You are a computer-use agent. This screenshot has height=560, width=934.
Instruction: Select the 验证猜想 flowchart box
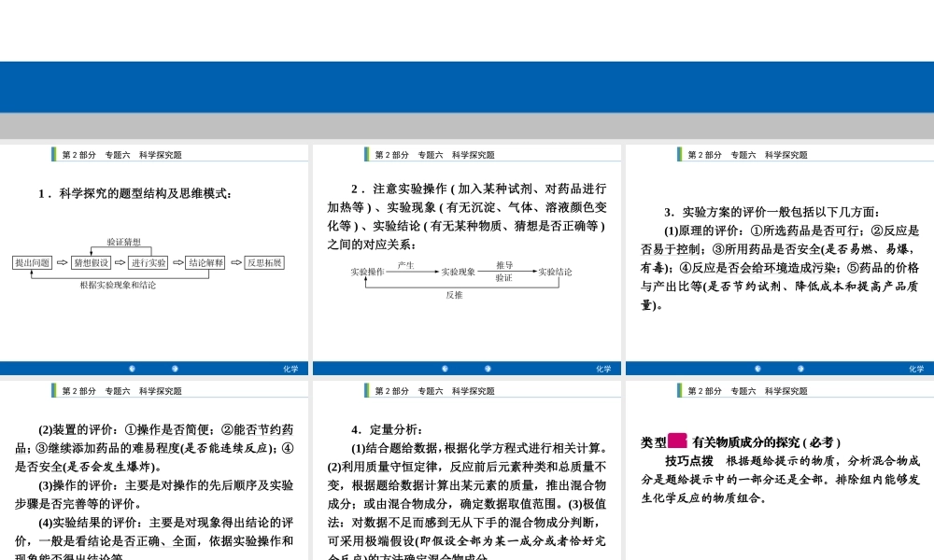point(123,242)
